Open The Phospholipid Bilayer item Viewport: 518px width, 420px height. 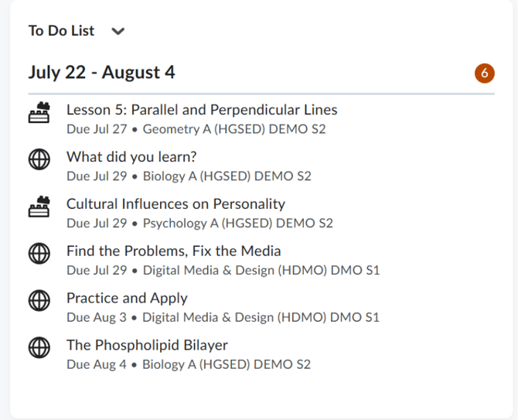point(147,345)
